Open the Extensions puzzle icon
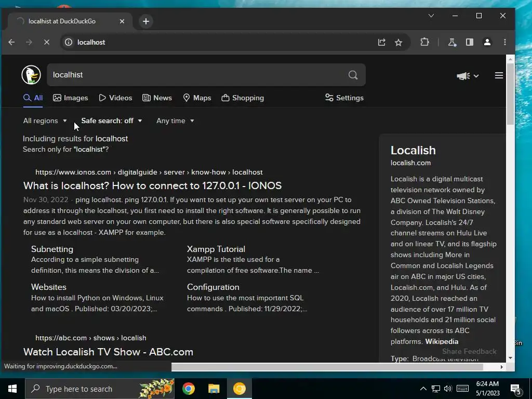The height and width of the screenshot is (399, 532). coord(424,42)
